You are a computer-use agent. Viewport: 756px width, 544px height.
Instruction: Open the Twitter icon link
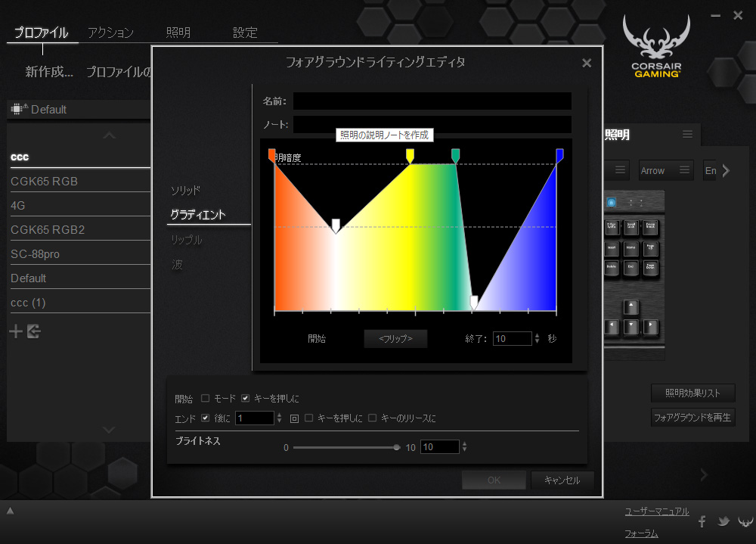[x=723, y=521]
